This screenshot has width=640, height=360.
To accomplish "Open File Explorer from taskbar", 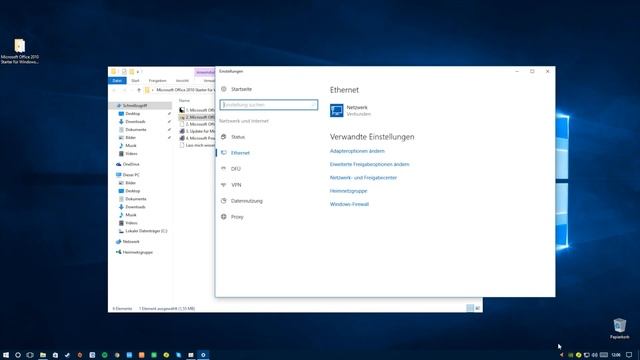I will pos(42,355).
